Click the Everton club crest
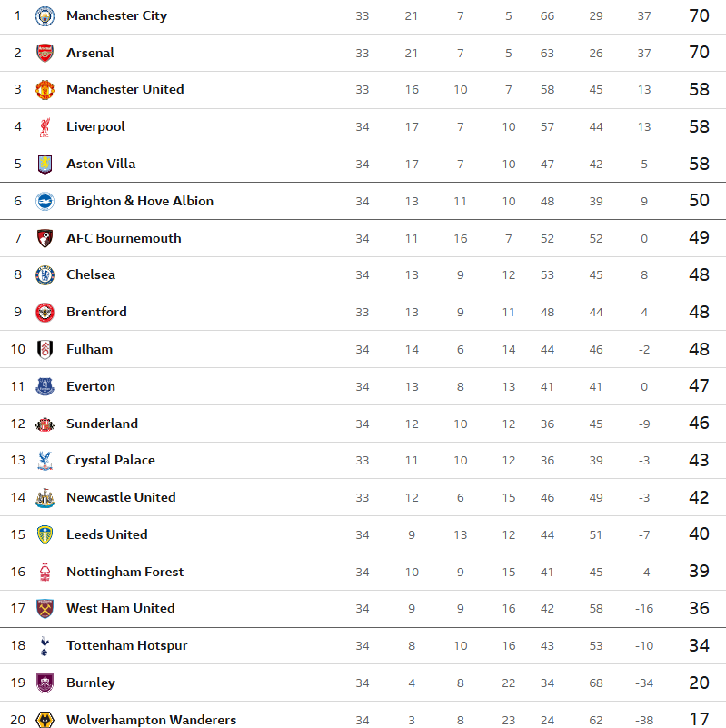The image size is (726, 728). (x=45, y=387)
